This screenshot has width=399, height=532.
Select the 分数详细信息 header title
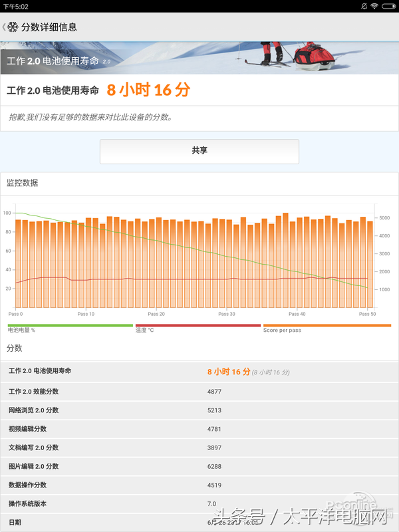click(x=49, y=27)
